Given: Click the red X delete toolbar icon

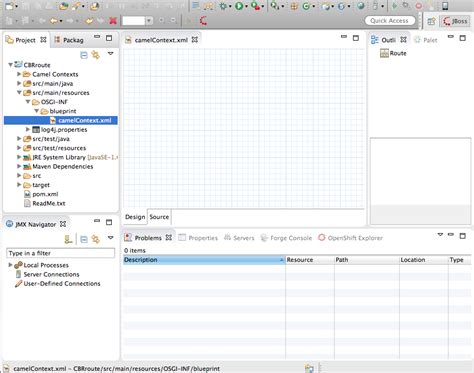Looking at the screenshot, I should 113,21.
